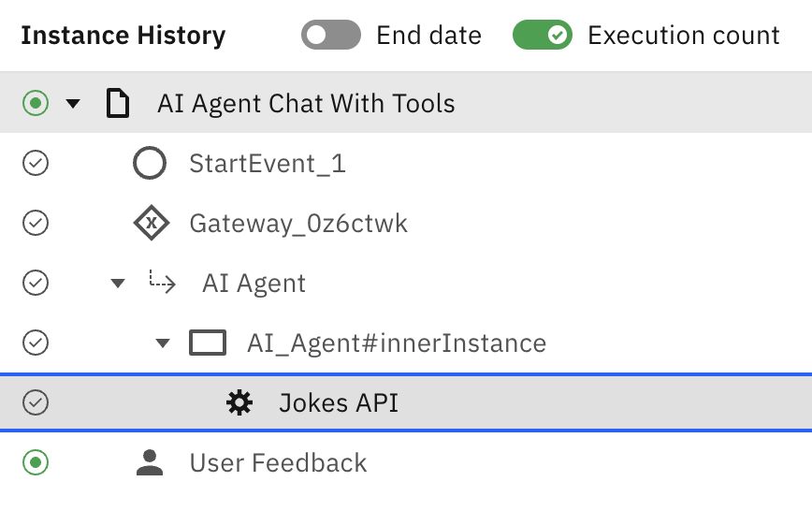Image resolution: width=812 pixels, height=511 pixels.
Task: Click the Execution count label
Action: (x=683, y=36)
